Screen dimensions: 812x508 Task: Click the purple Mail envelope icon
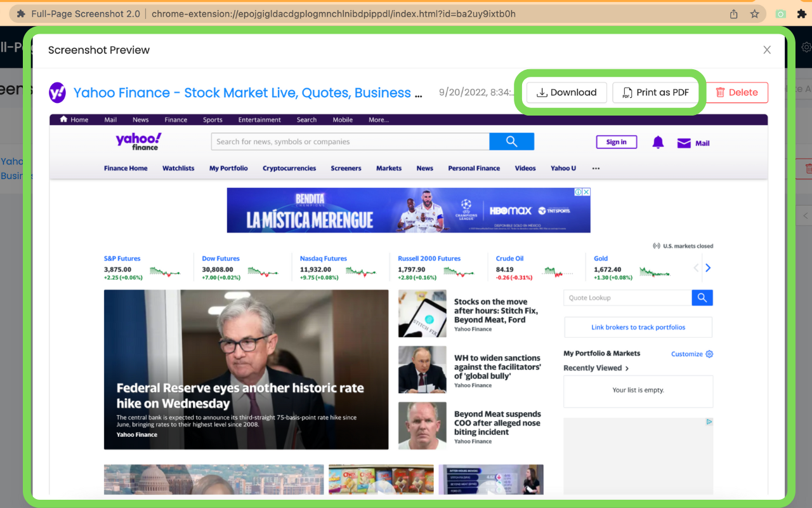coord(684,143)
